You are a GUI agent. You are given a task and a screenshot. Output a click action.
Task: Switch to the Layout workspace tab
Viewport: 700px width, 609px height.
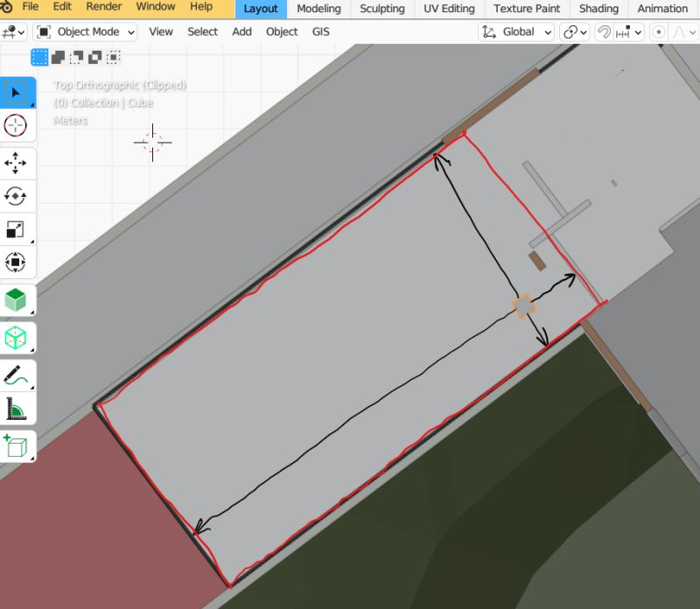(x=261, y=9)
